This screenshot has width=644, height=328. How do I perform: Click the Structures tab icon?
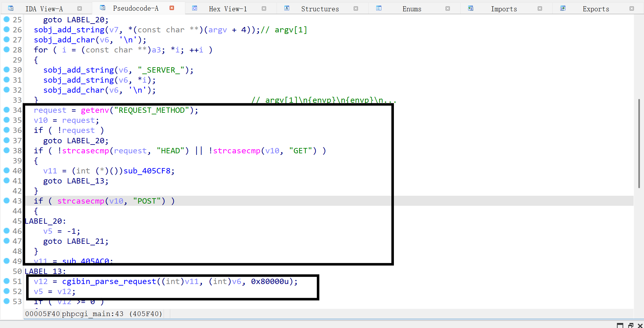tap(287, 8)
